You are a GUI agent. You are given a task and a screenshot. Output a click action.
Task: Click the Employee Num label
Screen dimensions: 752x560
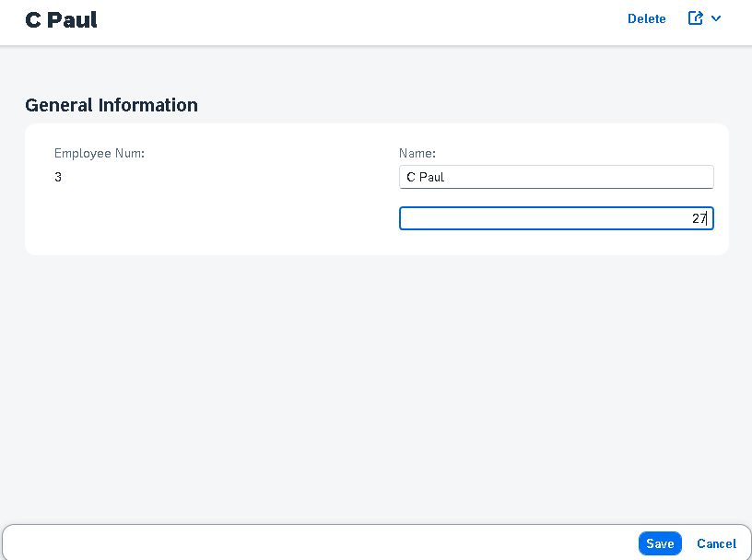[100, 153]
